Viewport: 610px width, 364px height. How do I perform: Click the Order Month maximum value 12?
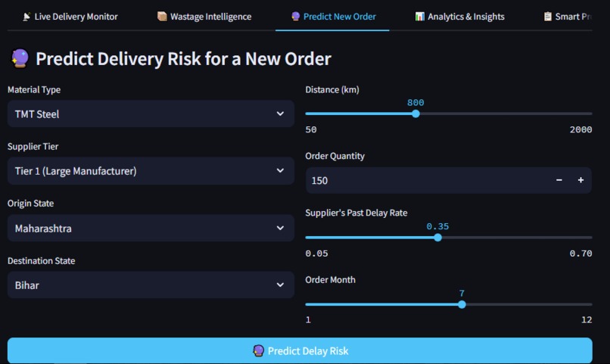(587, 319)
